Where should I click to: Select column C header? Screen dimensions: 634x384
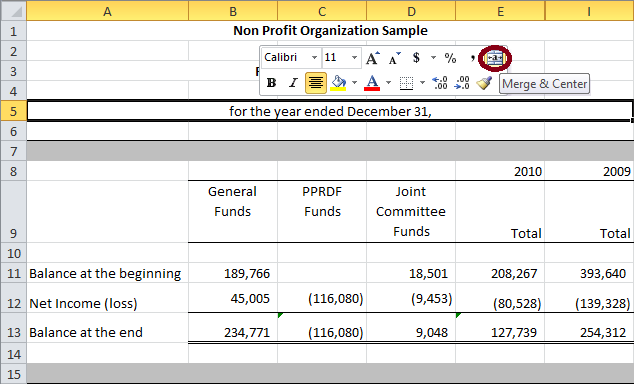(x=322, y=11)
